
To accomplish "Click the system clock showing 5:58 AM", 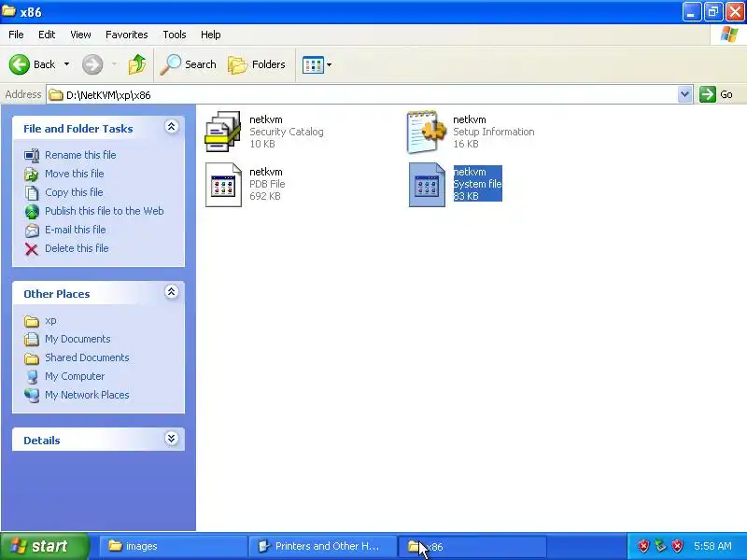I will [x=712, y=546].
